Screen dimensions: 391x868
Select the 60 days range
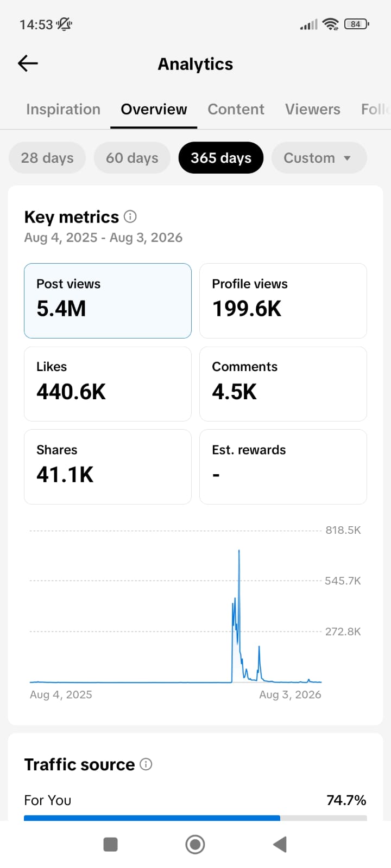coord(132,158)
